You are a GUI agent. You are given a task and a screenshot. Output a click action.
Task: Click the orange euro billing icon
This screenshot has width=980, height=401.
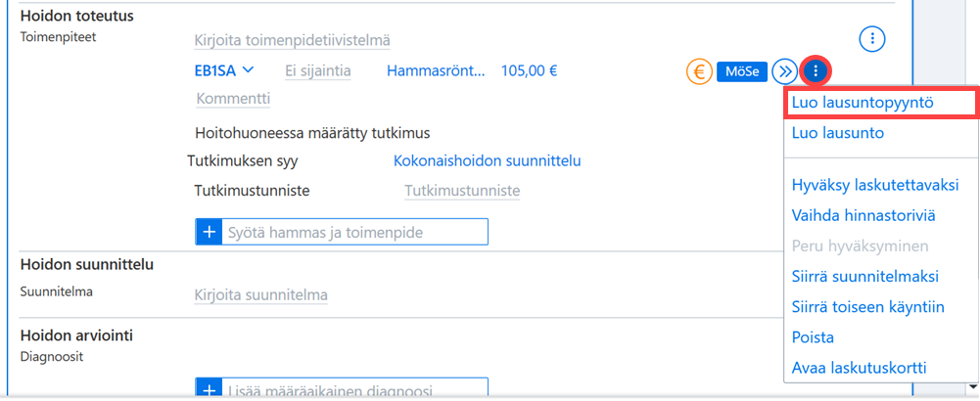point(699,71)
